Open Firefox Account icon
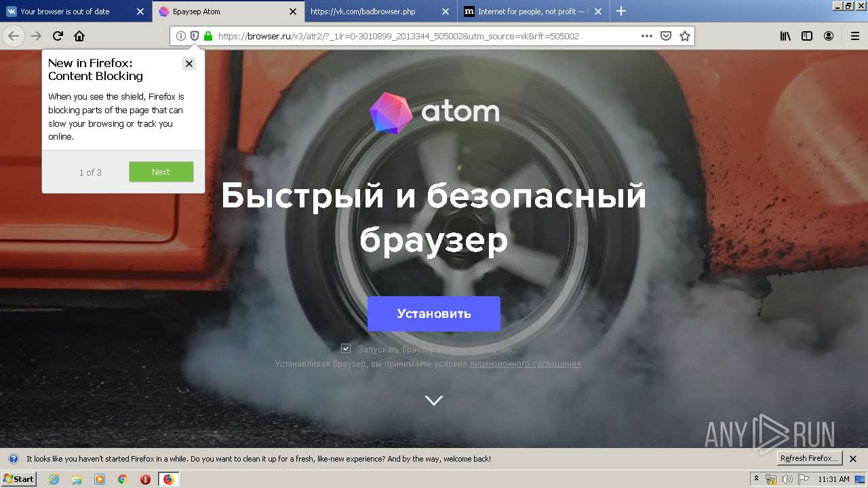This screenshot has width=868, height=488. 829,36
